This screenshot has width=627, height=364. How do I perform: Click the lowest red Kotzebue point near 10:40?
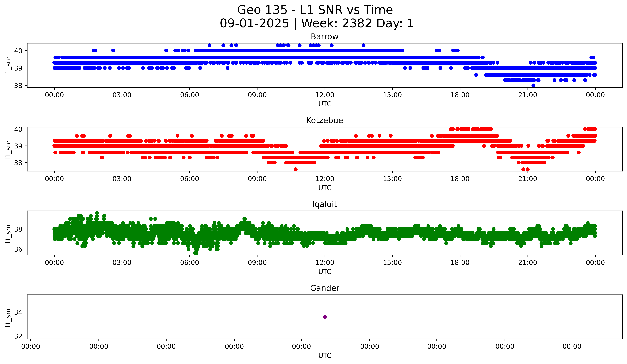[296, 169]
